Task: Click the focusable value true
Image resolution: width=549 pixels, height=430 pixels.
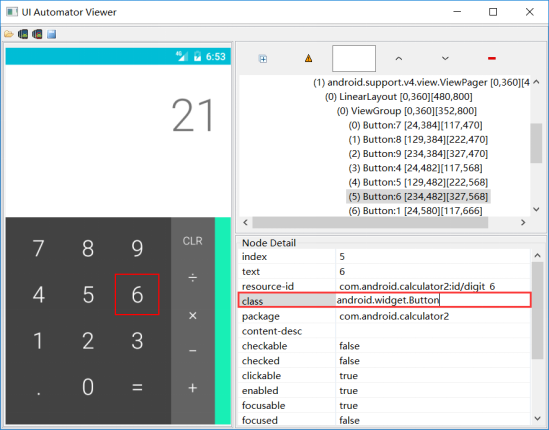Action: (433, 405)
